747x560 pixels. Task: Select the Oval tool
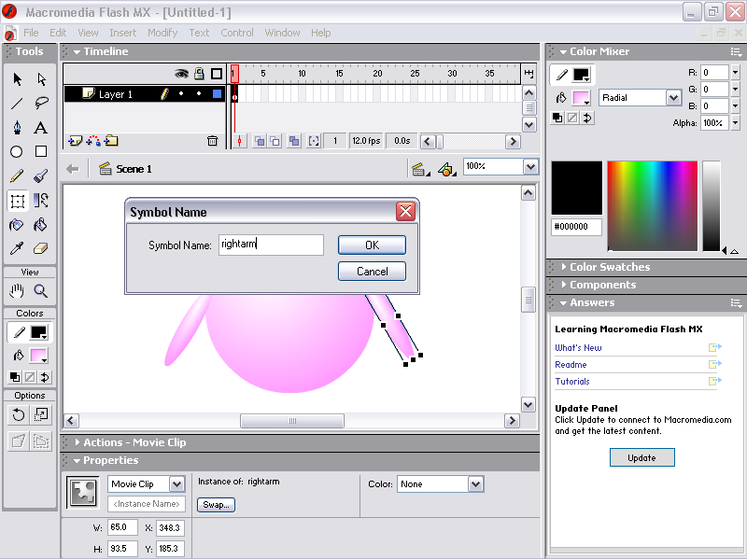pyautogui.click(x=17, y=152)
